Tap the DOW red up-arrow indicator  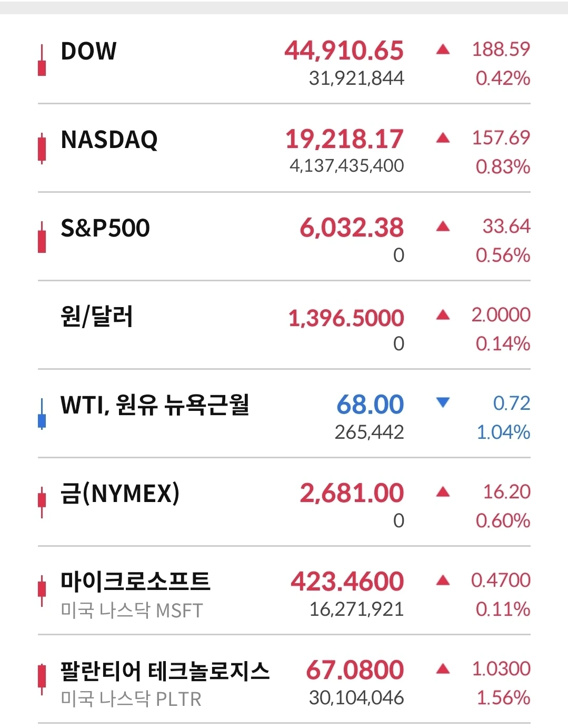click(x=443, y=50)
